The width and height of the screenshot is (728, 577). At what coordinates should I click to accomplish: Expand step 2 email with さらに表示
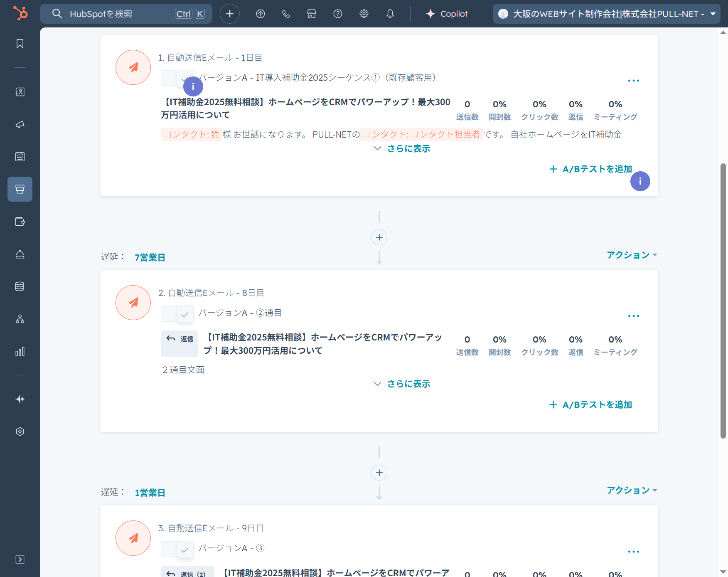coord(402,384)
